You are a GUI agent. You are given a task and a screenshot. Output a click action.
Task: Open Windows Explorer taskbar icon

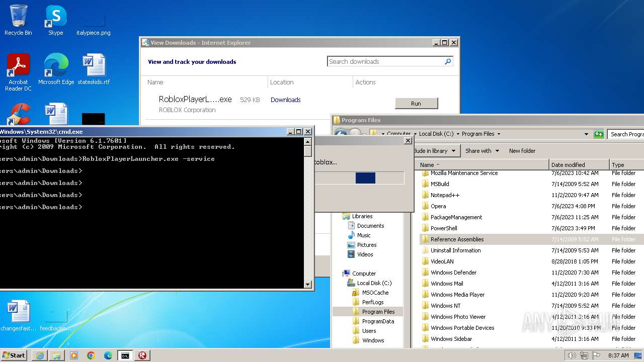57,355
